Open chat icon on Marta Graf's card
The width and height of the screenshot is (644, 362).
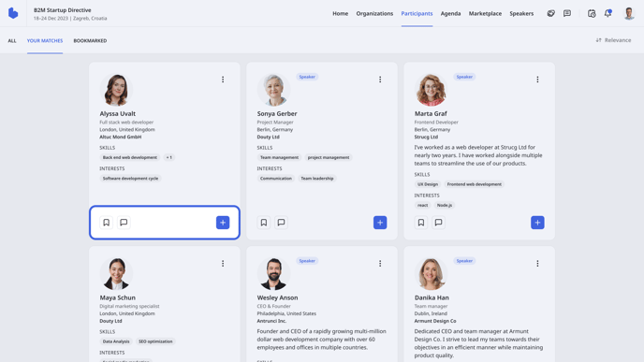click(438, 223)
